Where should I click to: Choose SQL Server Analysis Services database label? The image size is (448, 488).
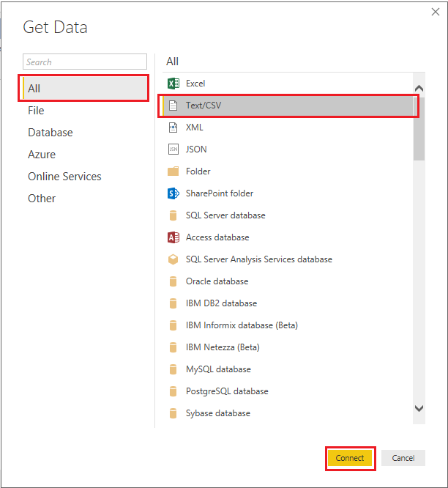(259, 259)
